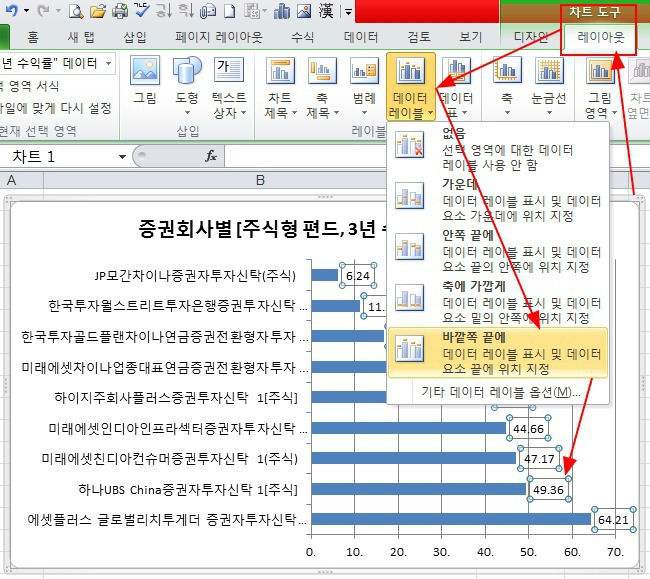Choose 바깥쪽 끝에 label position
This screenshot has height=579, width=650.
click(x=497, y=353)
